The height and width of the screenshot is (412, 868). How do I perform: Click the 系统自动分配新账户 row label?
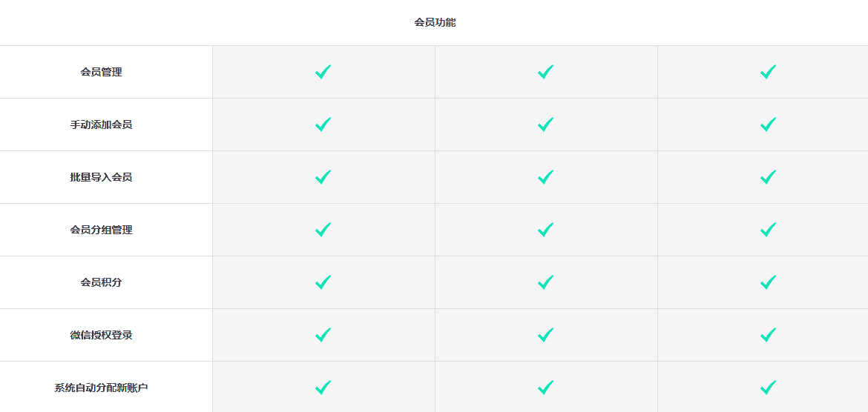tap(102, 388)
